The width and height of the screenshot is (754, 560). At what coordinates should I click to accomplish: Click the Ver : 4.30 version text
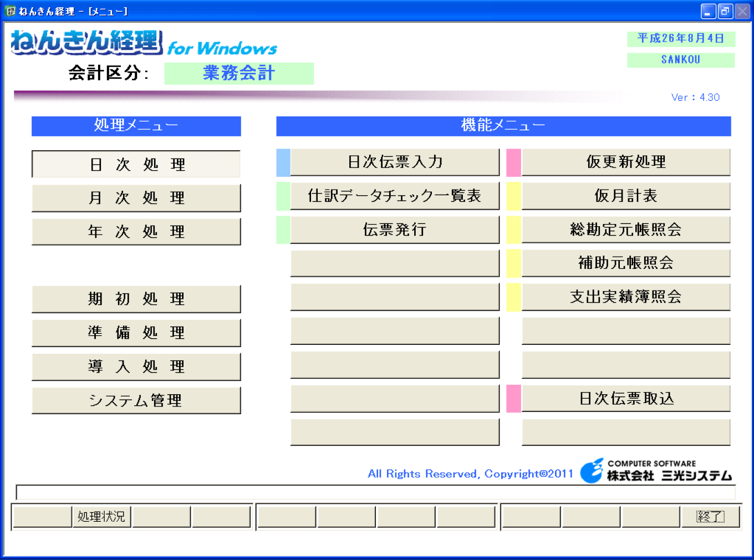695,98
